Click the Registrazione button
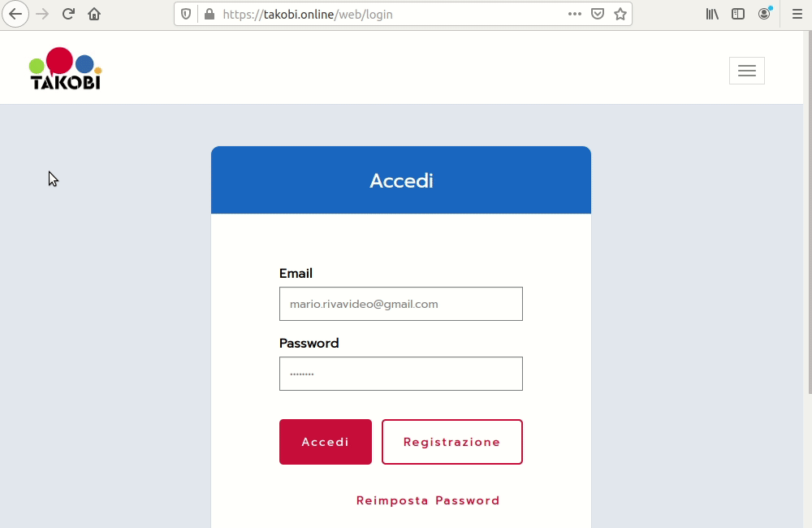 (x=452, y=442)
